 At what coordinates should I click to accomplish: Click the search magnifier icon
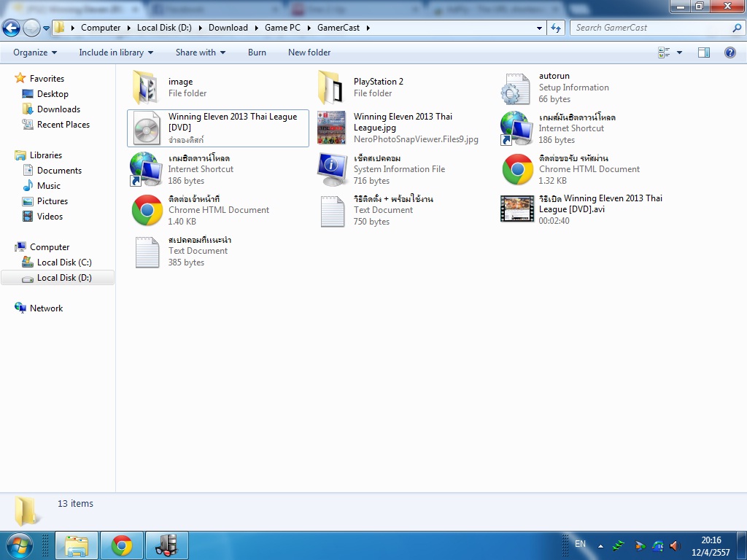[737, 28]
